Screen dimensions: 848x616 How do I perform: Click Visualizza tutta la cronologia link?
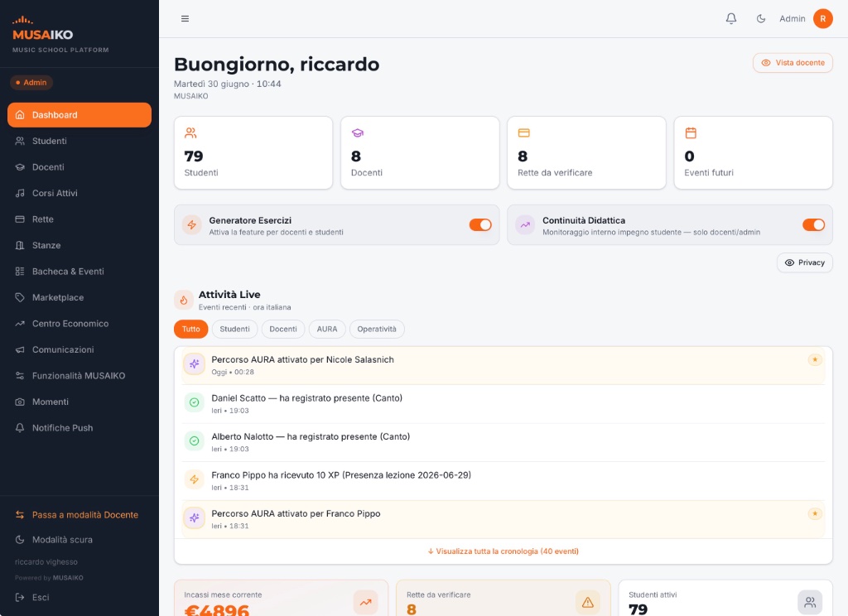[503, 551]
